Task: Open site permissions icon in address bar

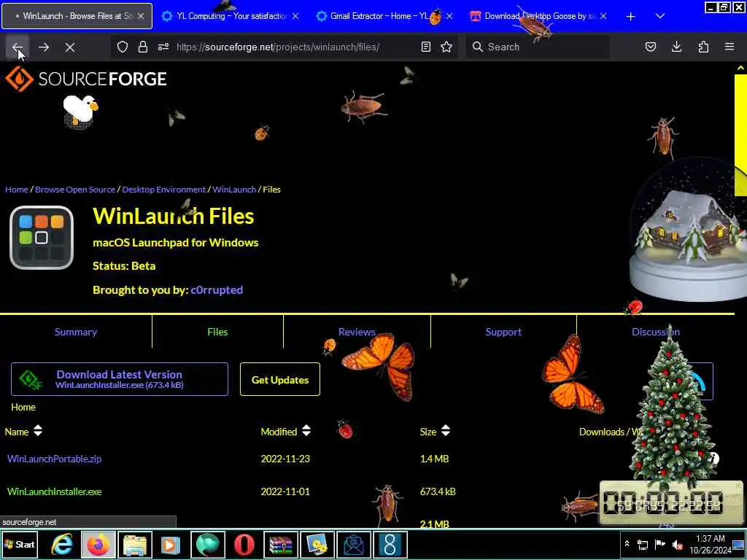Action: coord(163,47)
